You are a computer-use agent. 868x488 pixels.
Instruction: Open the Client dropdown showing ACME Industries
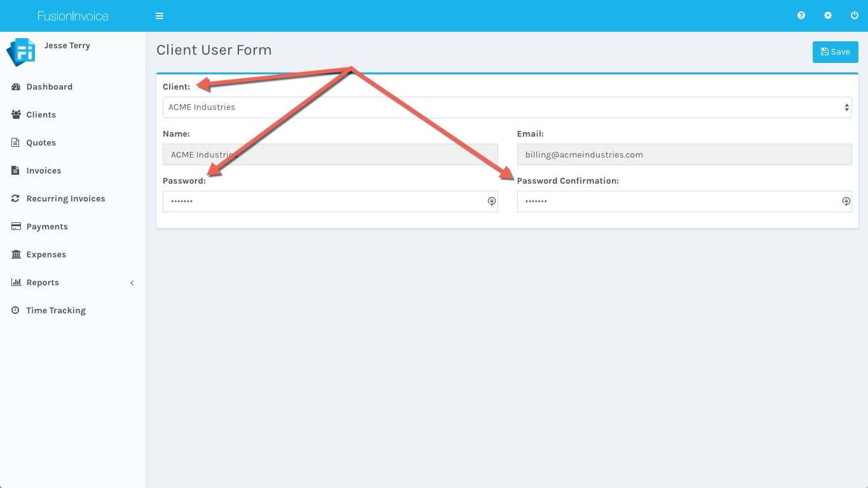pos(506,107)
